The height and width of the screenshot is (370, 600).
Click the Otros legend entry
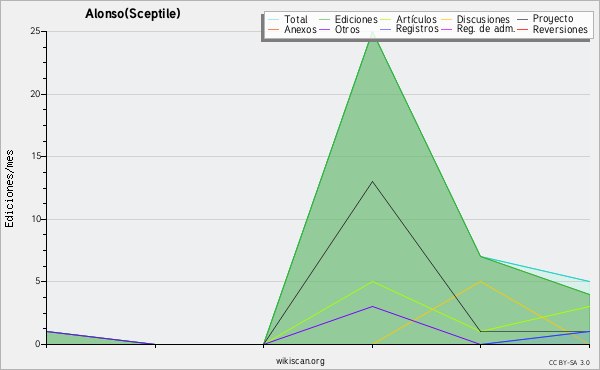347,29
